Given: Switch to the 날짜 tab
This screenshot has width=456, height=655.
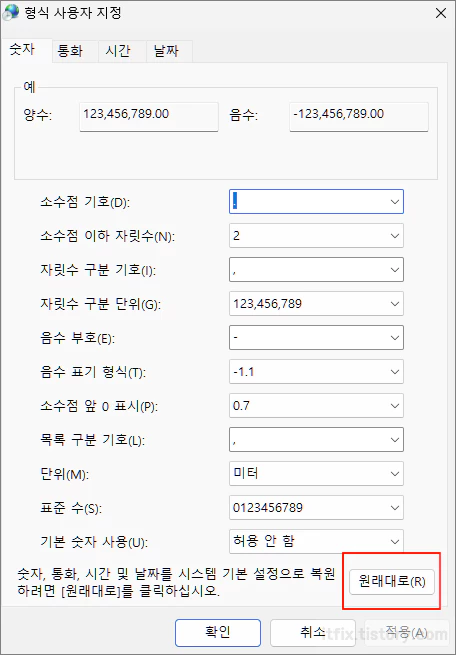Looking at the screenshot, I should tap(169, 51).
